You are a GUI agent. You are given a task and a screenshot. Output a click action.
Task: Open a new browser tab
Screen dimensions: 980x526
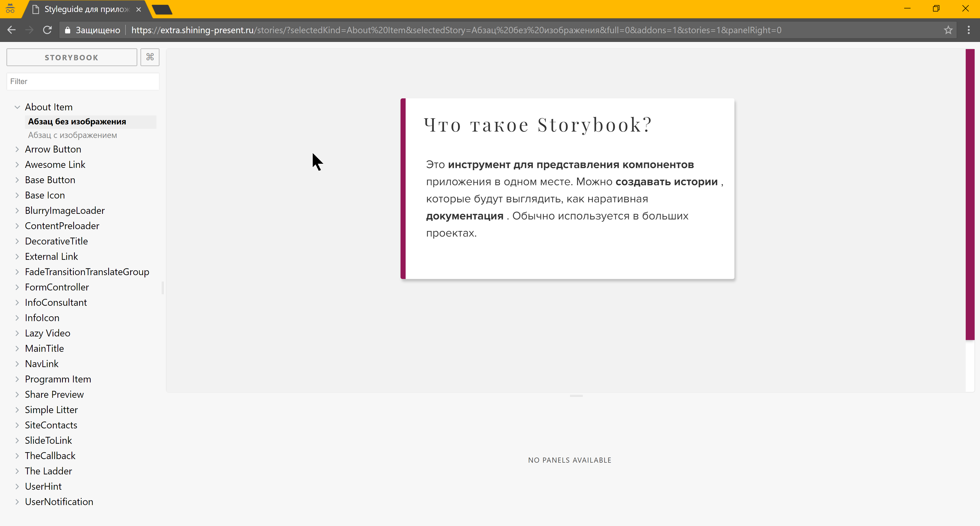pos(162,9)
